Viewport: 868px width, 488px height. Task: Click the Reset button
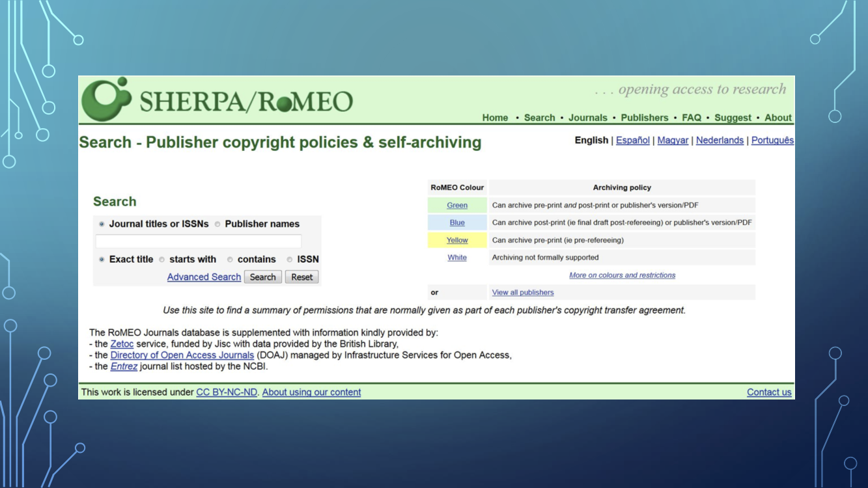click(302, 277)
